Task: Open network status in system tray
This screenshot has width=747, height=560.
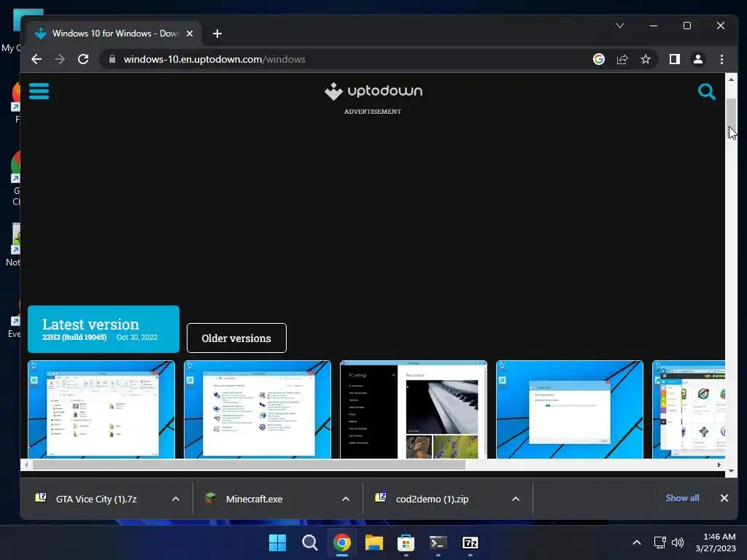Action: (x=659, y=542)
